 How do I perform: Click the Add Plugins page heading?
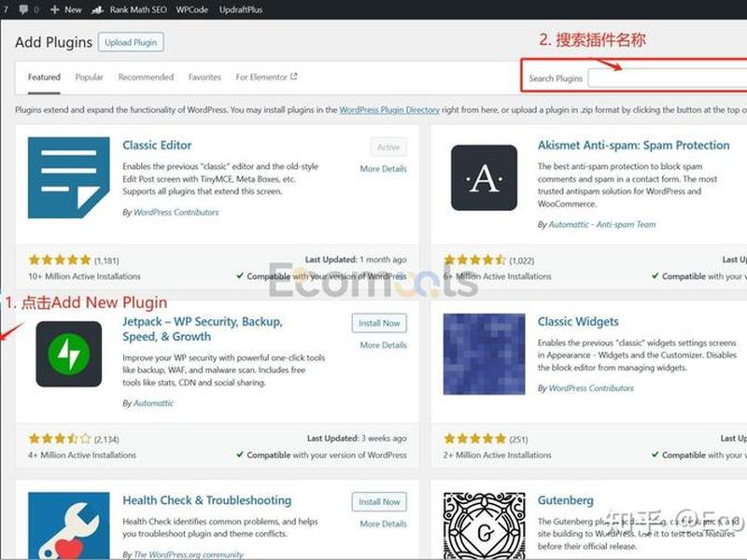coord(53,42)
